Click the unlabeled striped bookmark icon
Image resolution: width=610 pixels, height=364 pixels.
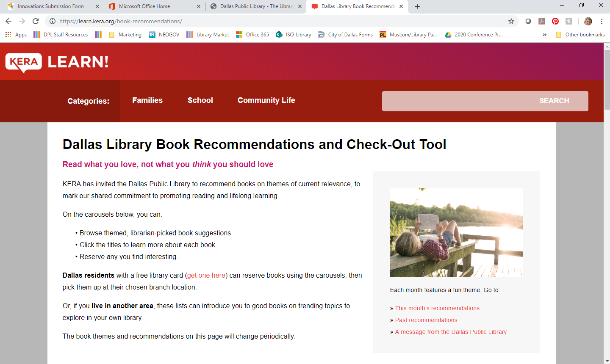98,35
